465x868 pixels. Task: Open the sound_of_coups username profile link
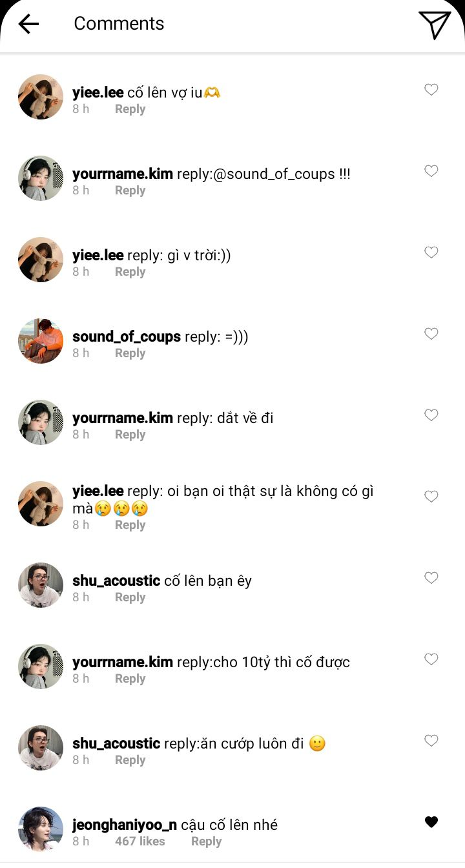(127, 337)
